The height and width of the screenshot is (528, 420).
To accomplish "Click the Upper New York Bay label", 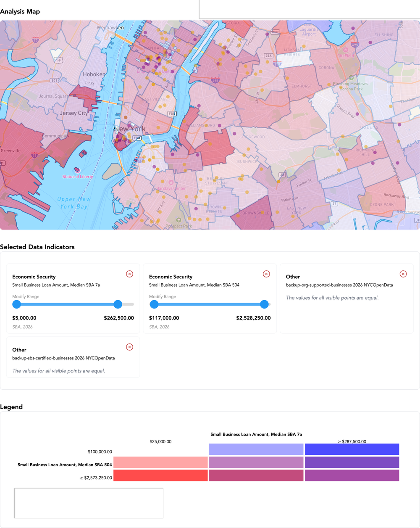I will point(74,203).
